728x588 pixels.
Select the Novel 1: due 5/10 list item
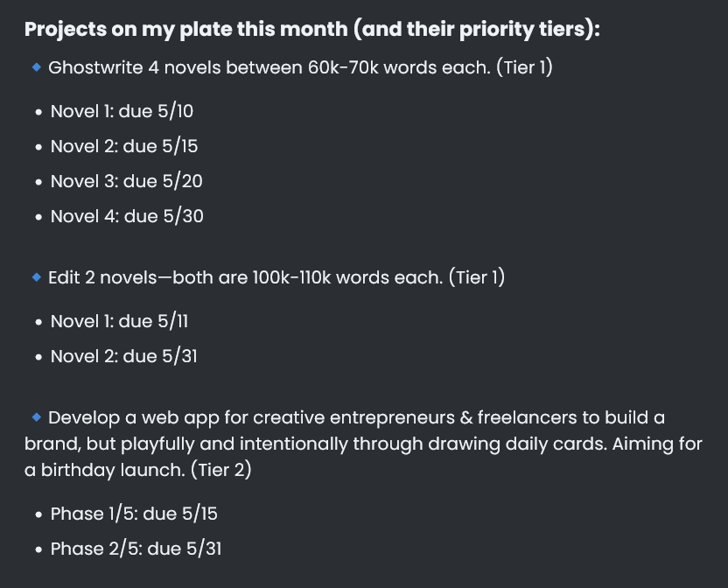tap(122, 111)
